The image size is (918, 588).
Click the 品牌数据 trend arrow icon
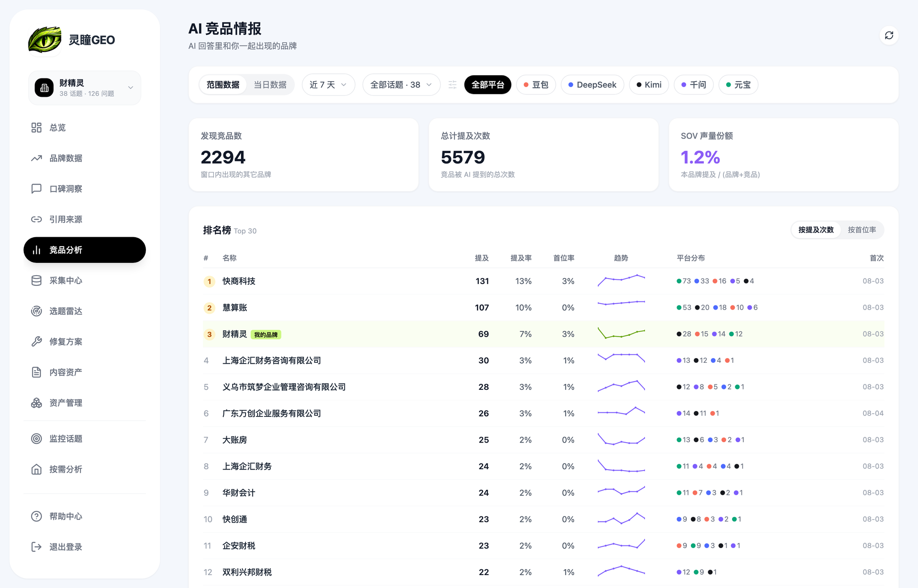click(x=36, y=158)
